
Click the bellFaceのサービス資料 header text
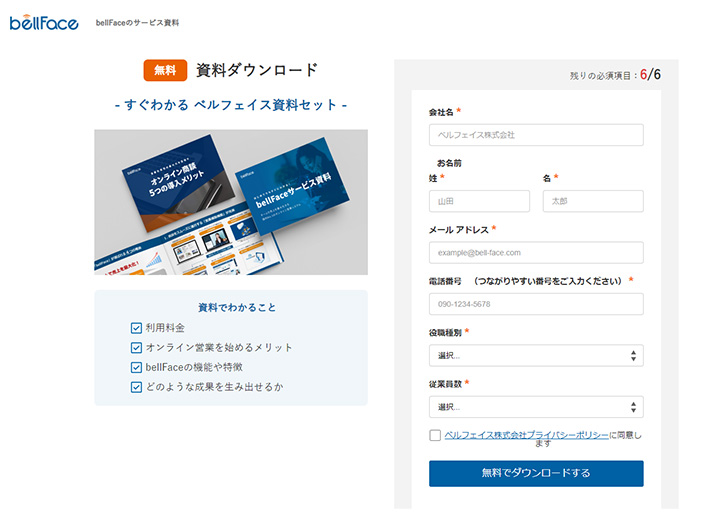[x=137, y=23]
